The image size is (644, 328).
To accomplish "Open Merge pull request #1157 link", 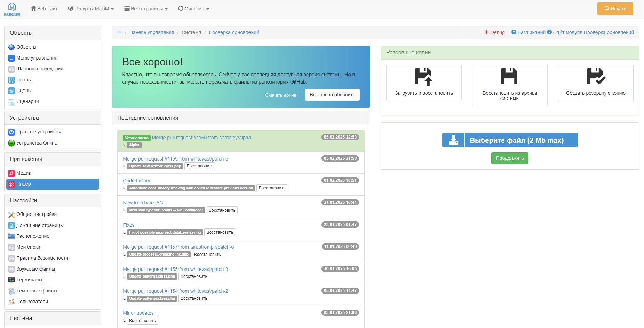I will coord(178,247).
